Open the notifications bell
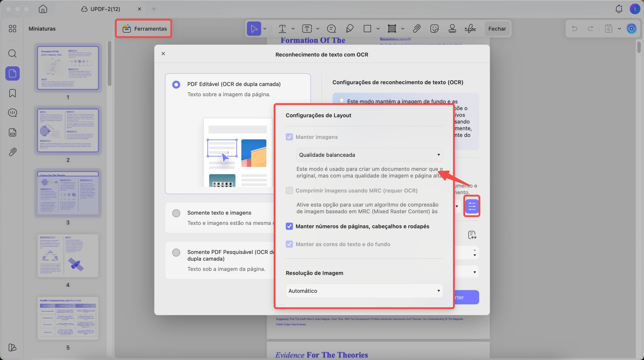This screenshot has height=360, width=644. (x=619, y=9)
